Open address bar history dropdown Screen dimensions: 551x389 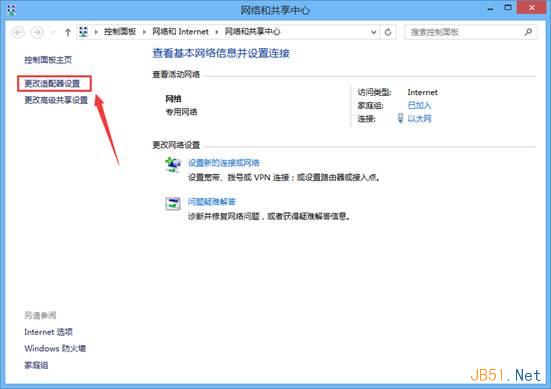click(374, 32)
